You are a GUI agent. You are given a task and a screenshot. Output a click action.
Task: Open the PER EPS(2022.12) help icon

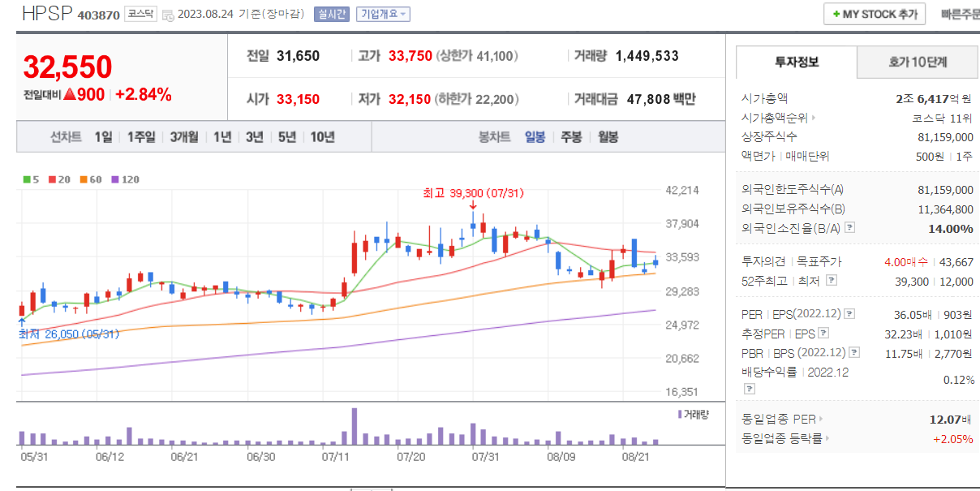pyautogui.click(x=849, y=313)
